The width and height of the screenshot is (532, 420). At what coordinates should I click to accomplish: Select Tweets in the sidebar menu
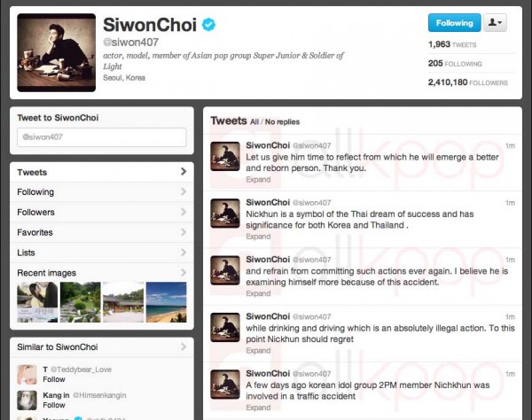pos(102,172)
